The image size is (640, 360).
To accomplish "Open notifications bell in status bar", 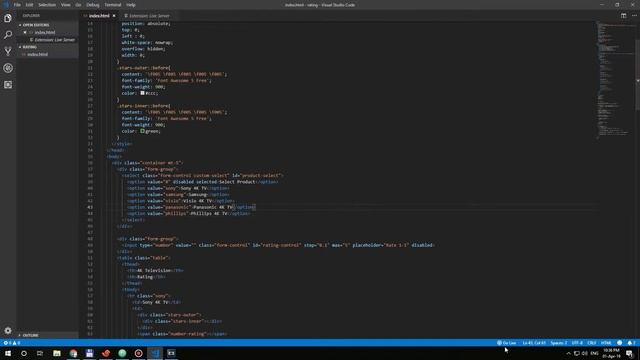I will coord(631,343).
